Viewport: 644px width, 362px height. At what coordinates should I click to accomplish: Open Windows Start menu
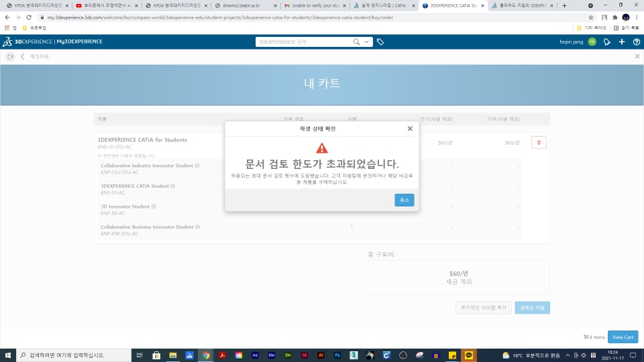click(x=8, y=355)
